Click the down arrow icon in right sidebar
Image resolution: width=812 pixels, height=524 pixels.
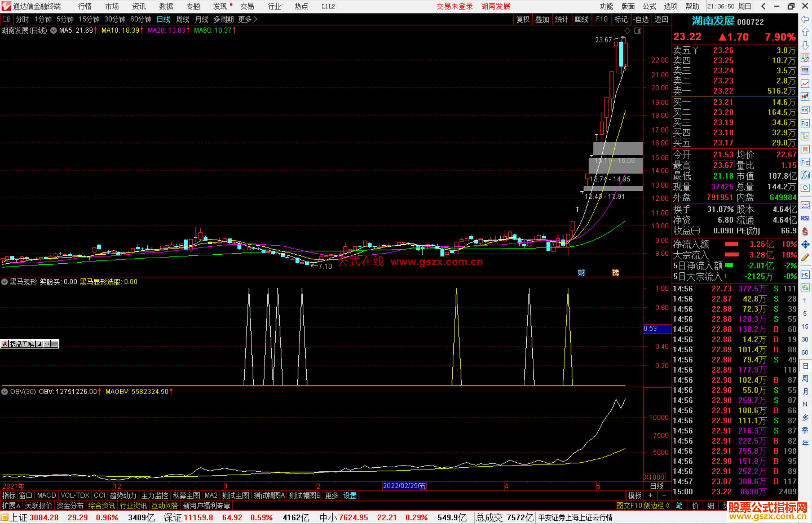pos(805,45)
